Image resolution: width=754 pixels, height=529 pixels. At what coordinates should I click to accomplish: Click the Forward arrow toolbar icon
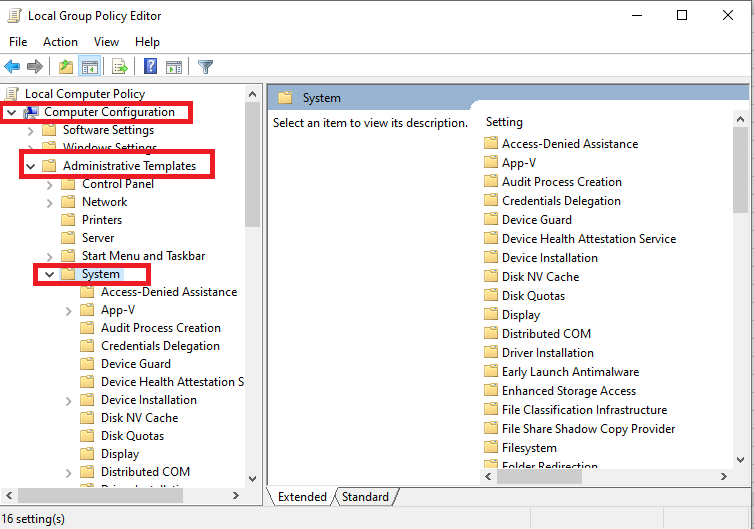pos(35,67)
